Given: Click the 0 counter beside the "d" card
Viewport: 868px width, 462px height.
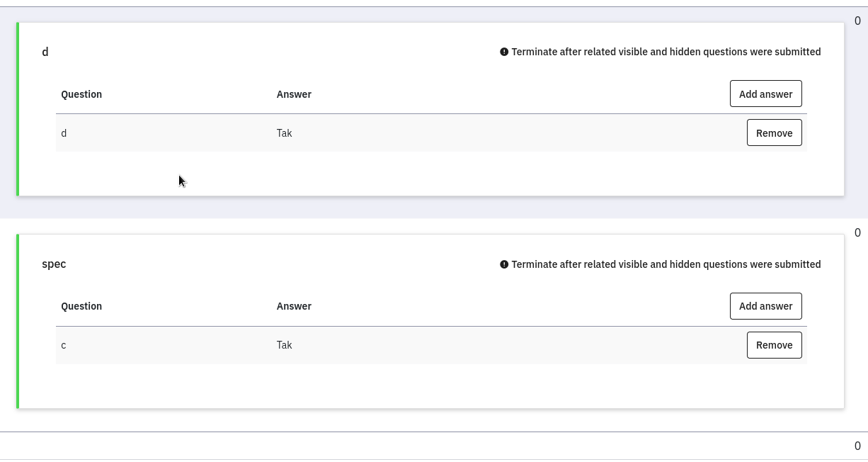Looking at the screenshot, I should coord(857,21).
